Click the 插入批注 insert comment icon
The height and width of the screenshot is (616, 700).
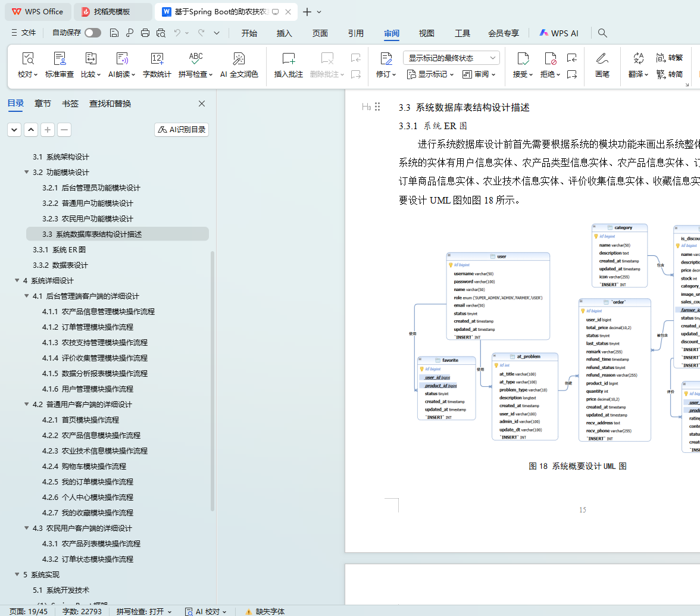(288, 59)
